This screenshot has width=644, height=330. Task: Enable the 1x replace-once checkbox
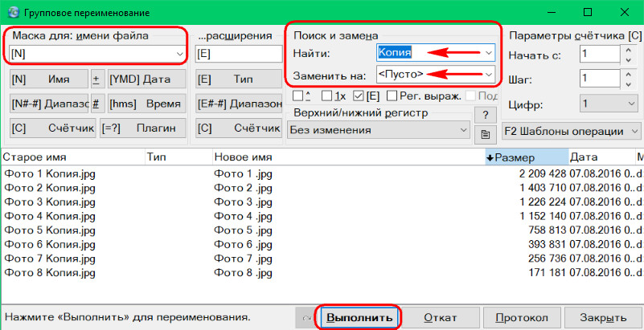click(327, 96)
